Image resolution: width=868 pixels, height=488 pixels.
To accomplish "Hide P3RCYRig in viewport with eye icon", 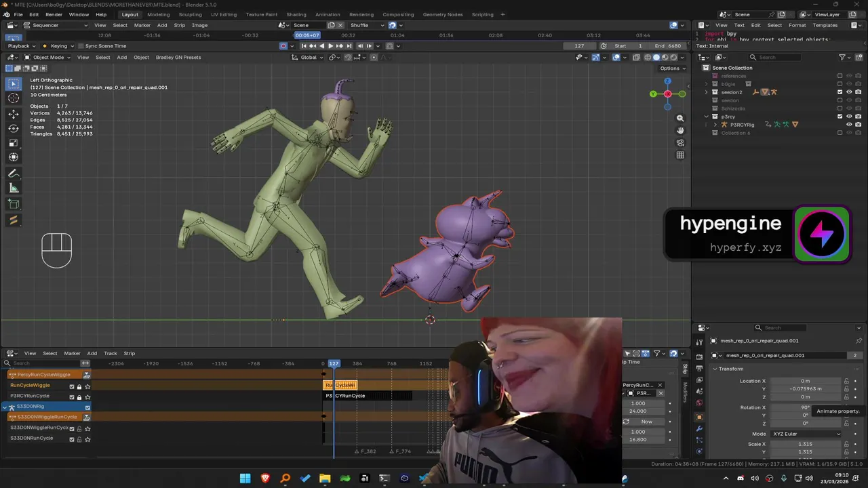I will [x=848, y=125].
